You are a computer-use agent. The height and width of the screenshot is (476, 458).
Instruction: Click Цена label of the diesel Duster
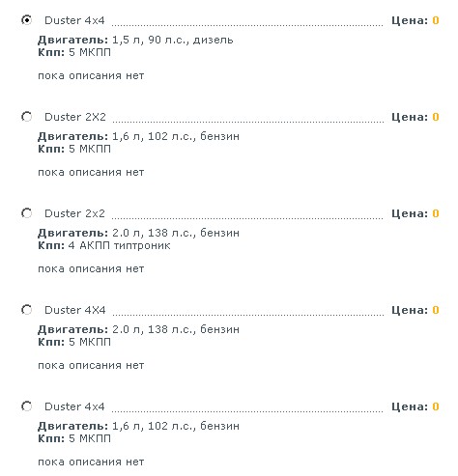(410, 20)
